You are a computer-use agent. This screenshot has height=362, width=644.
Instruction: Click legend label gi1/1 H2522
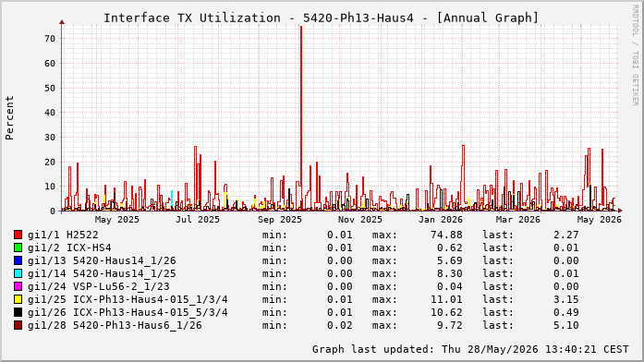tap(63, 235)
